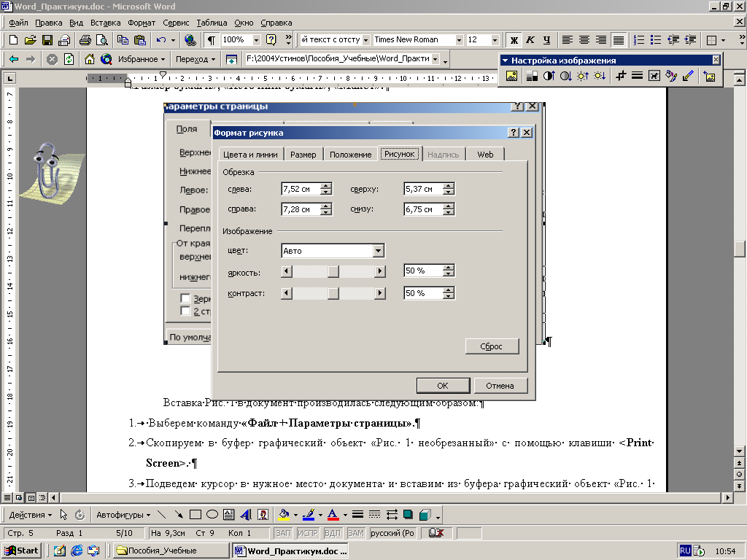Image resolution: width=747 pixels, height=560 pixels.
Task: Open the Times New Roman font dropdown
Action: point(459,40)
